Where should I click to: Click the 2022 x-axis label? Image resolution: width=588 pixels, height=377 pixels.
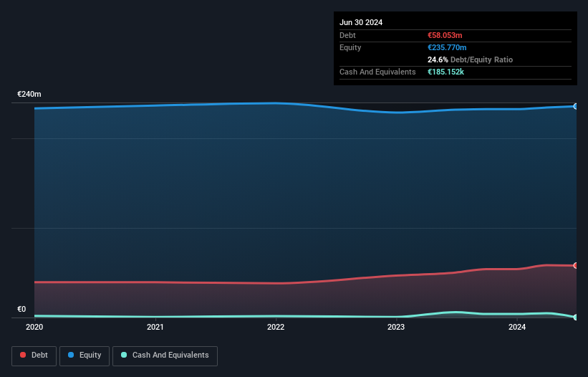pos(276,327)
